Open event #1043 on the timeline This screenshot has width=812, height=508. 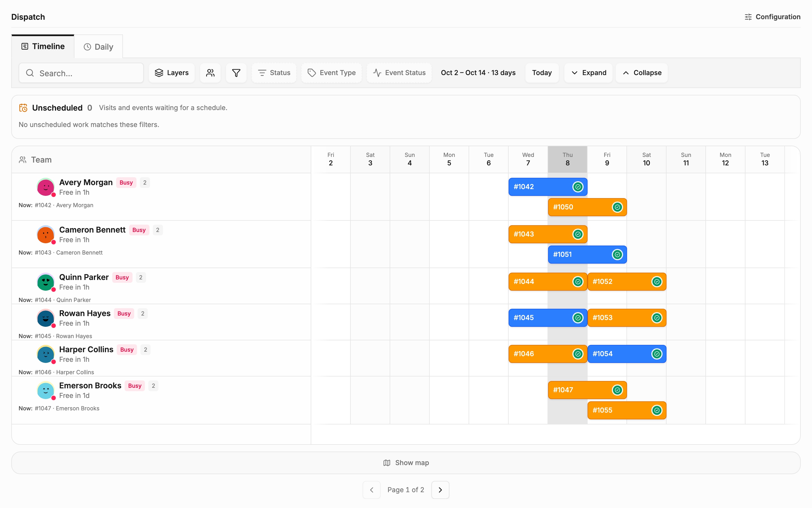548,234
